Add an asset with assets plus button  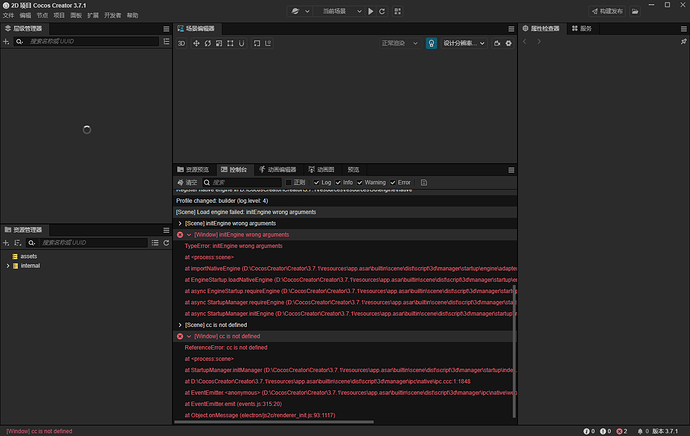tap(6, 243)
